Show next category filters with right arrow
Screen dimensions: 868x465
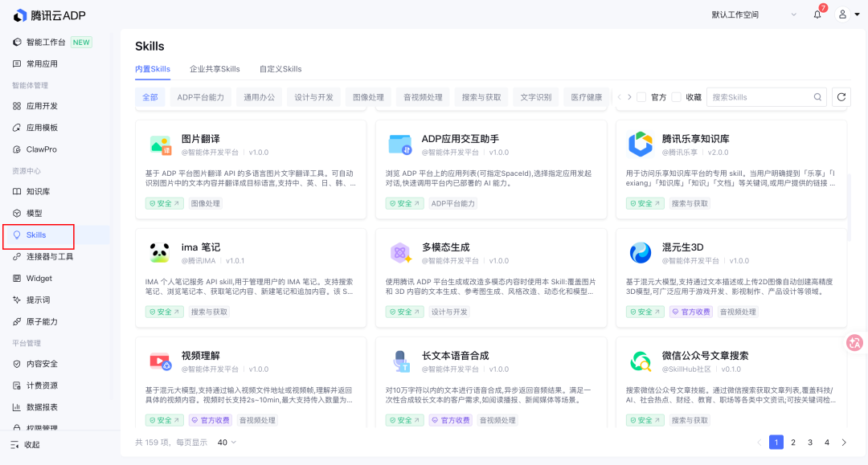[x=629, y=97]
